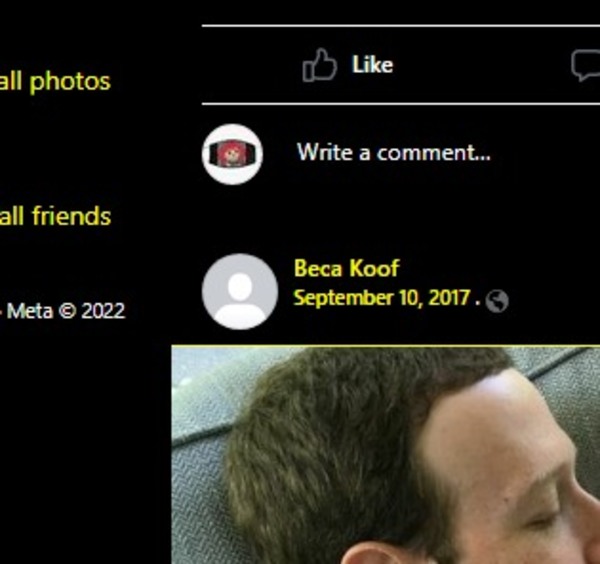This screenshot has height=564, width=600.
Task: Follow the all photos link
Action: point(55,82)
